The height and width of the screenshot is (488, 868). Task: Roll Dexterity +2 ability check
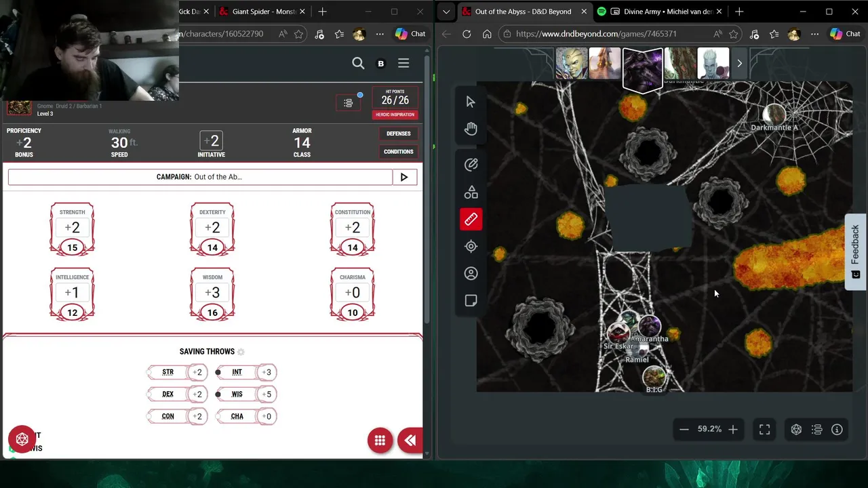pyautogui.click(x=212, y=228)
